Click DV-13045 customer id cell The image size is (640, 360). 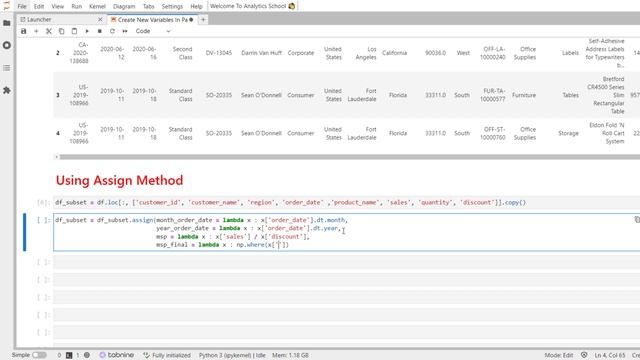pos(218,53)
